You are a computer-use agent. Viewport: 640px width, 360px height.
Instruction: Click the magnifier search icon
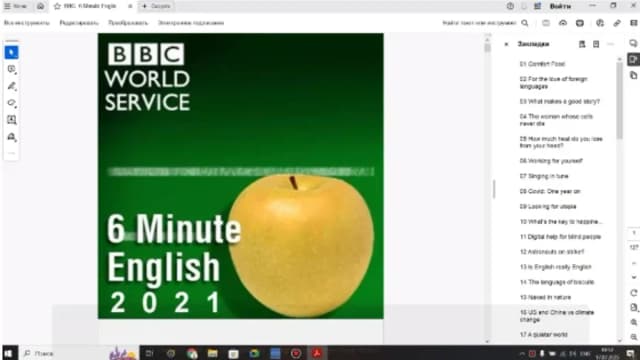(x=525, y=23)
